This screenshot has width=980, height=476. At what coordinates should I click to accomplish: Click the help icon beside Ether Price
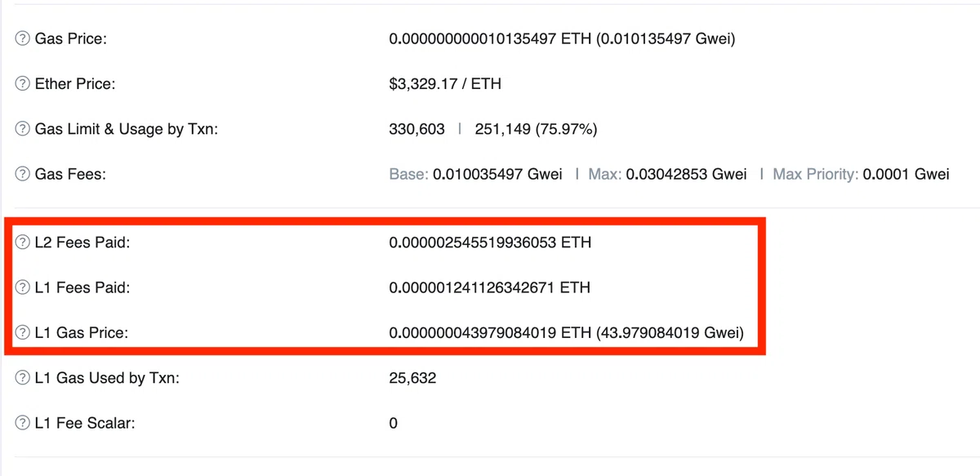click(24, 84)
